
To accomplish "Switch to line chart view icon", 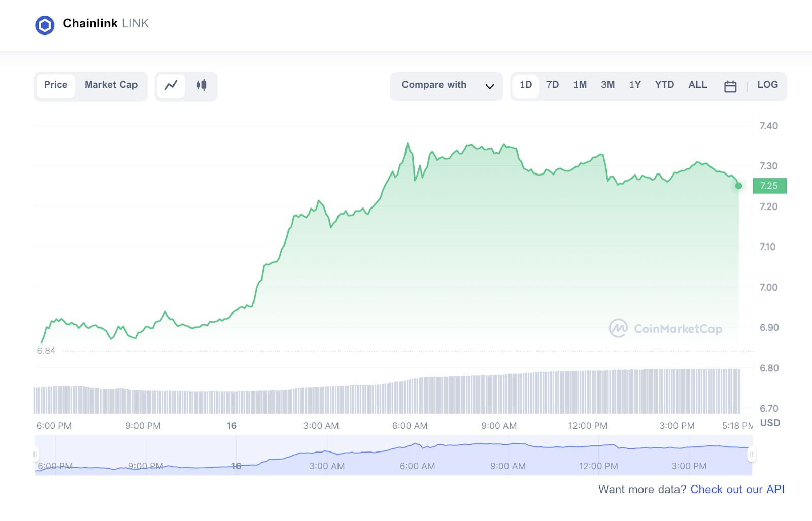I will coord(171,85).
